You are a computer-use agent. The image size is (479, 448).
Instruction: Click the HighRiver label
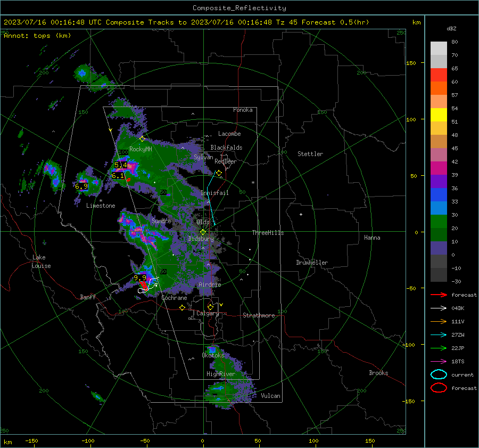tap(221, 374)
